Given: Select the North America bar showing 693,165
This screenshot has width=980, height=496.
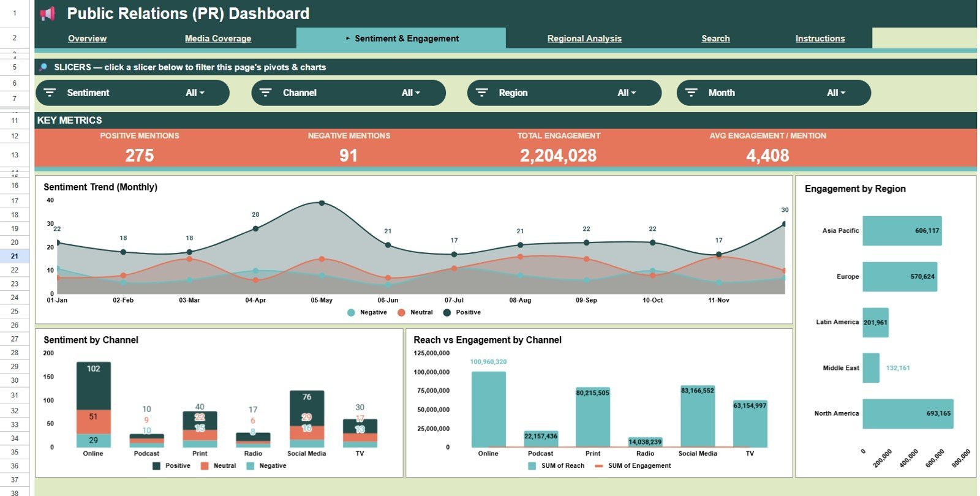Looking at the screenshot, I should 908,414.
